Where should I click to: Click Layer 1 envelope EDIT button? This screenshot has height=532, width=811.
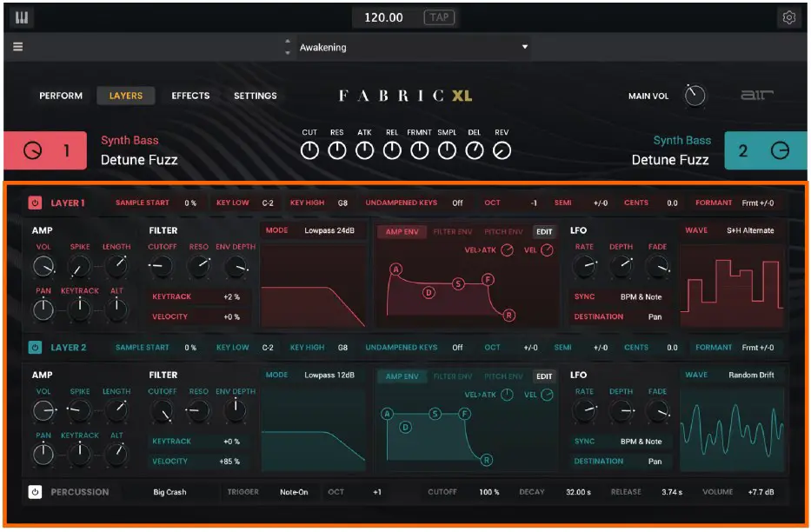(544, 231)
